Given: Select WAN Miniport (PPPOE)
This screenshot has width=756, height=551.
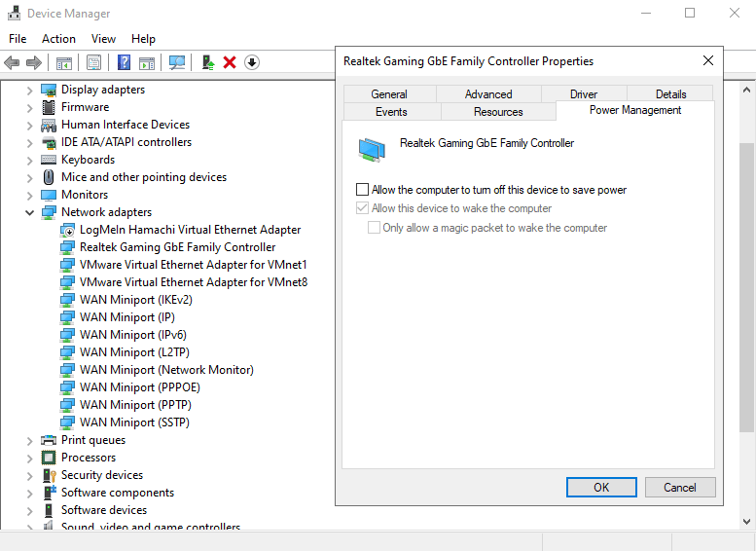Looking at the screenshot, I should point(140,387).
